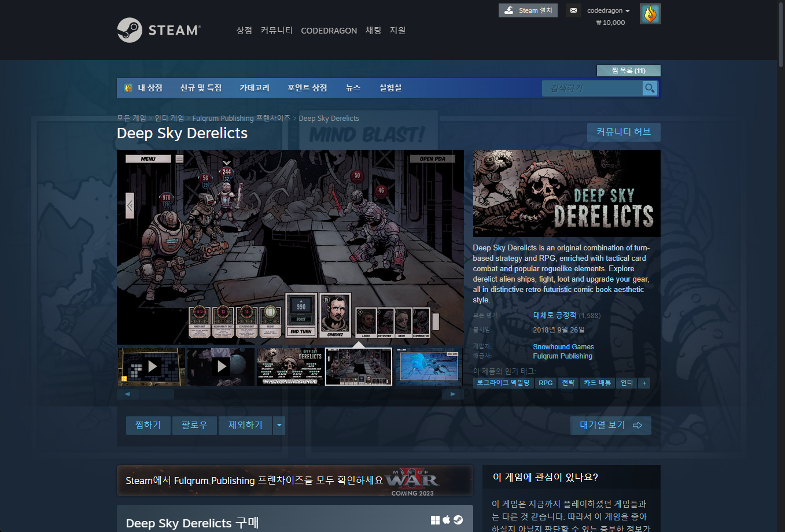Click the Fulqrum Publishing publisher link
The height and width of the screenshot is (532, 785).
tap(562, 356)
